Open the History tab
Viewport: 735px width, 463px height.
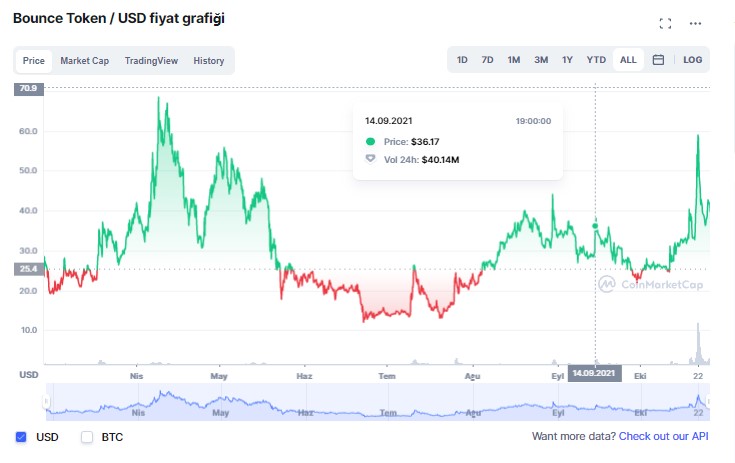point(209,61)
